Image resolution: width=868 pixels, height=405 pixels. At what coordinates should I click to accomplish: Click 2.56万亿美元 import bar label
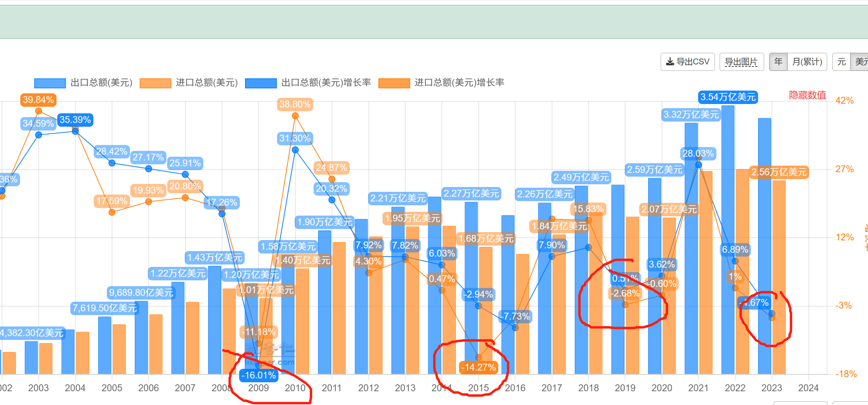779,172
